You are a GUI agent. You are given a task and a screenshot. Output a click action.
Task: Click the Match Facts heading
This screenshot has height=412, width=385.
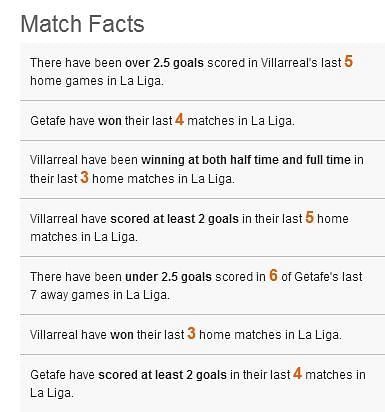82,24
